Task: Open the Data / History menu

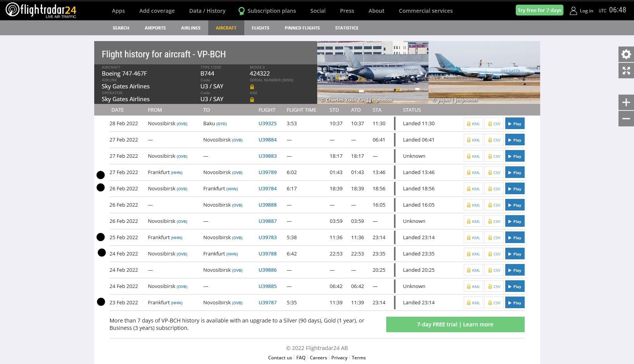Action: (x=207, y=11)
